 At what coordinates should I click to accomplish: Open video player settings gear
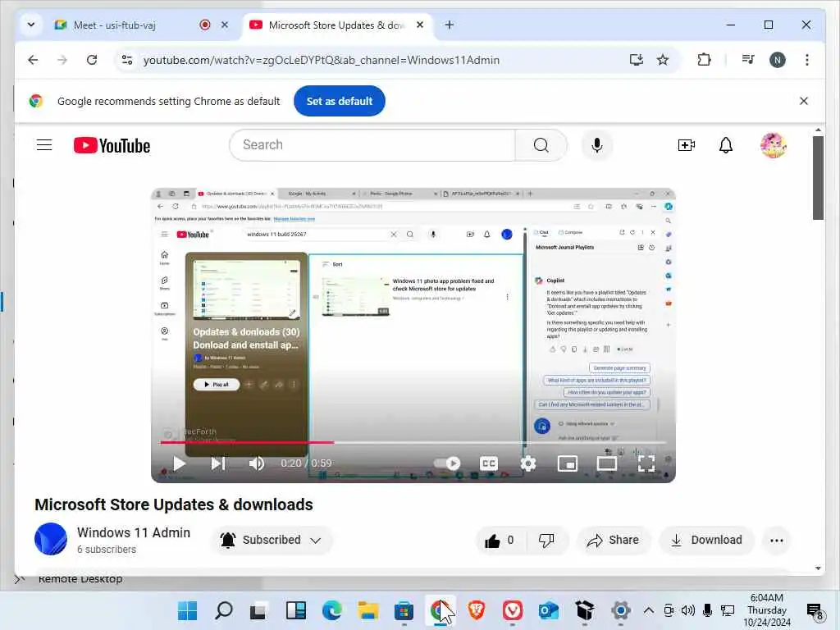(x=528, y=463)
